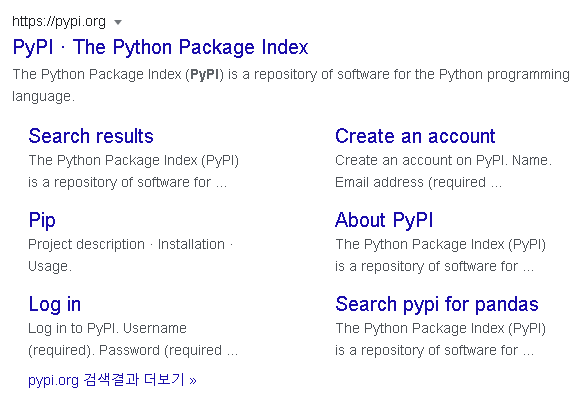The image size is (577, 402).
Task: Open the dropdown arrow beside https://pypi.org
Action: (x=118, y=22)
